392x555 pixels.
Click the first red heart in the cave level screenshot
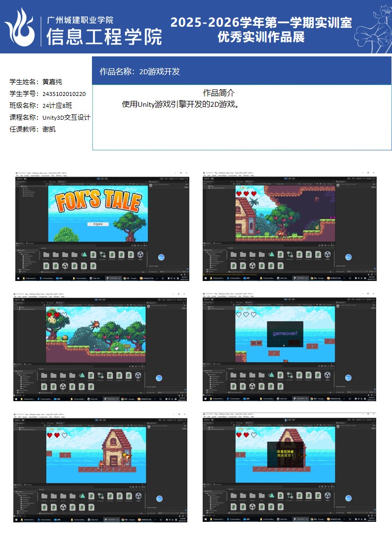pyautogui.click(x=239, y=194)
